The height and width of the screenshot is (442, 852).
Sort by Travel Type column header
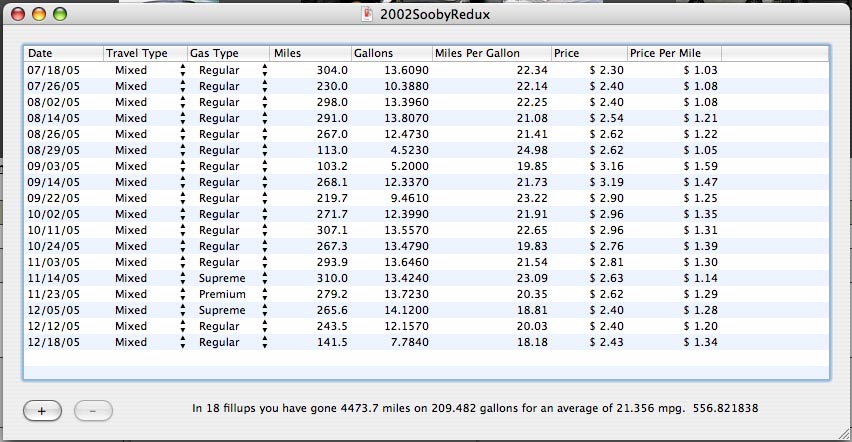click(x=145, y=53)
